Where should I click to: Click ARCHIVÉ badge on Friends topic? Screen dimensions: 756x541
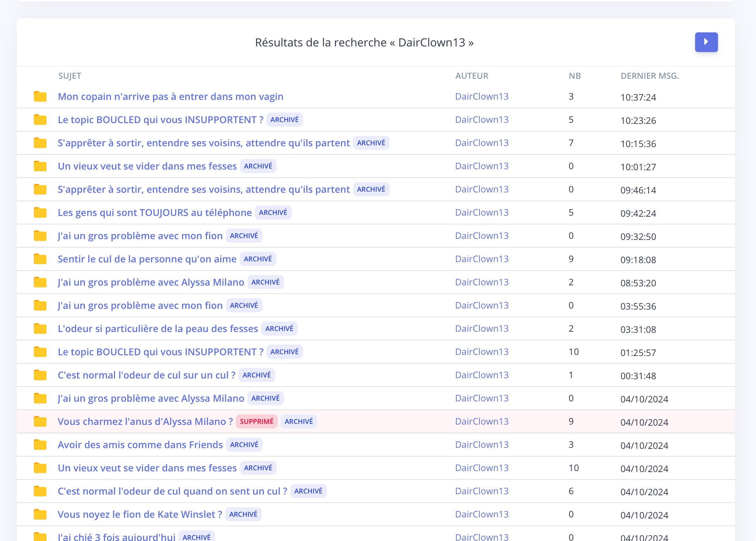coord(244,445)
